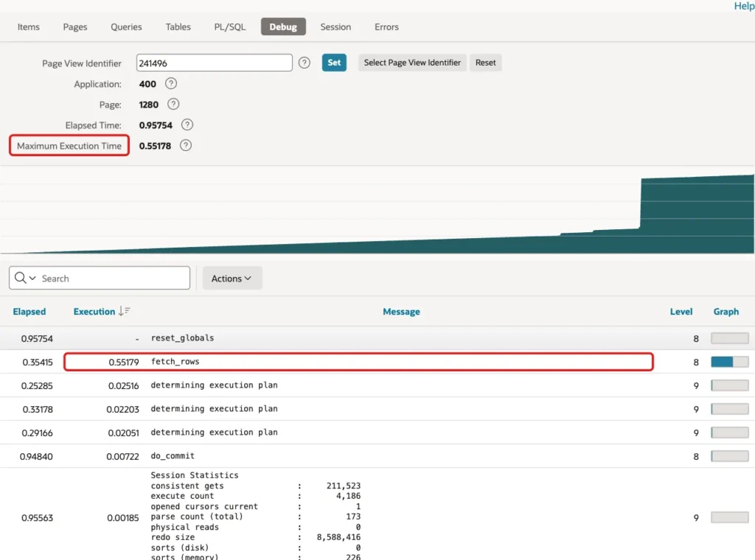Open the Help link

coord(744,6)
